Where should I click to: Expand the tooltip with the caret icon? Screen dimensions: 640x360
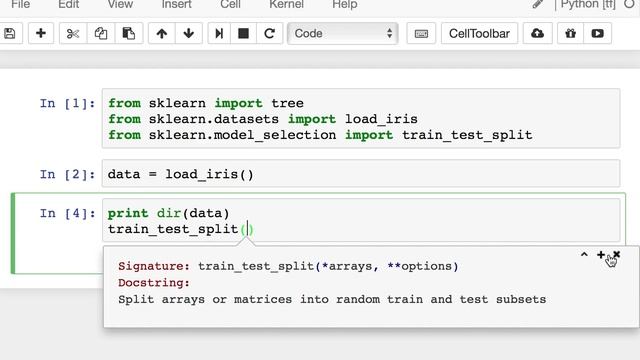click(x=584, y=255)
